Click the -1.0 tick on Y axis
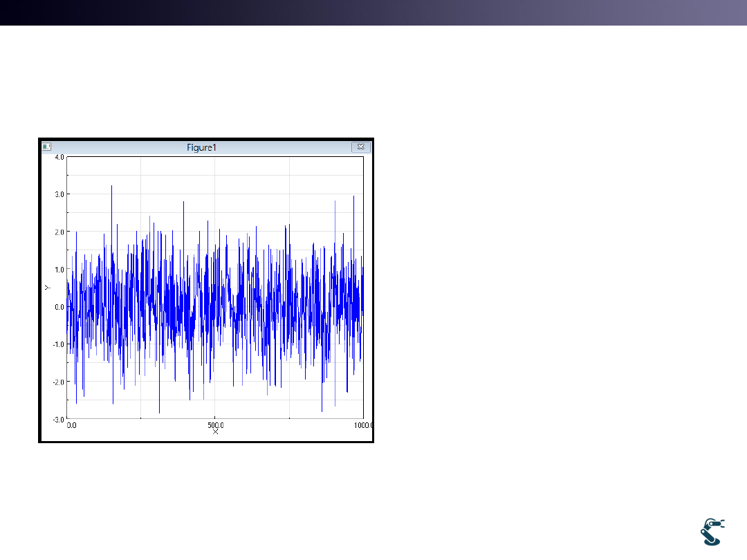Image resolution: width=747 pixels, height=560 pixels. tap(58, 344)
